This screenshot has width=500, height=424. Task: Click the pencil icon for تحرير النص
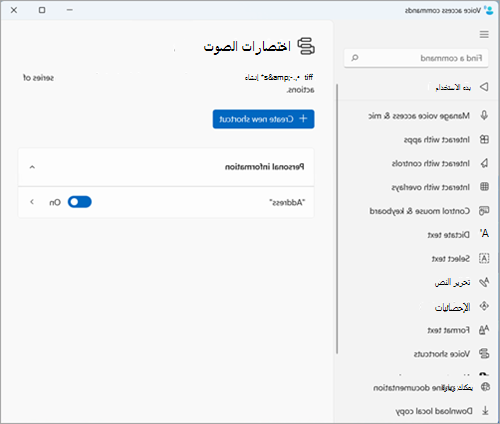(484, 282)
